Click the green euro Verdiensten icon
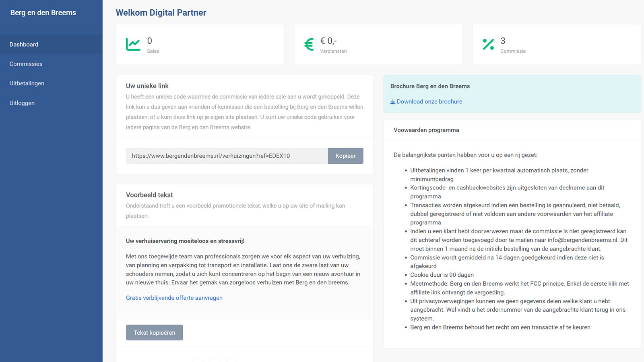This screenshot has width=644, height=362. pos(309,44)
